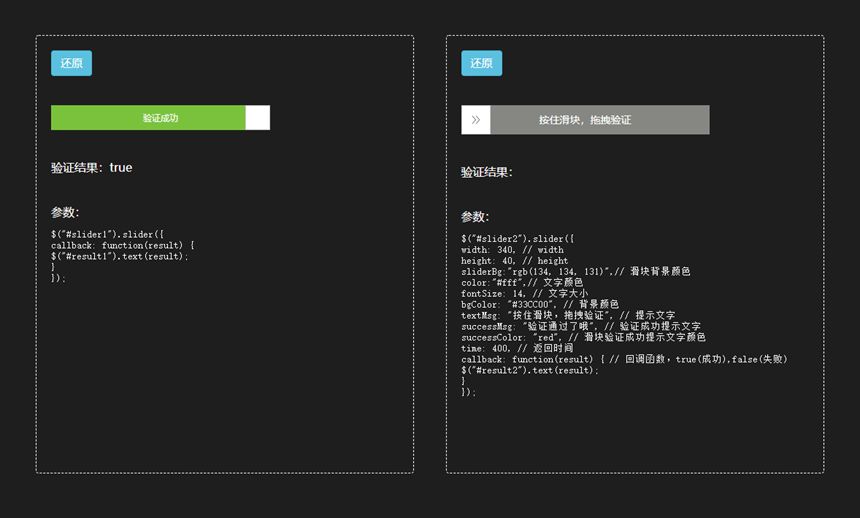Click the $("#result1").text(result) code line

point(119,256)
